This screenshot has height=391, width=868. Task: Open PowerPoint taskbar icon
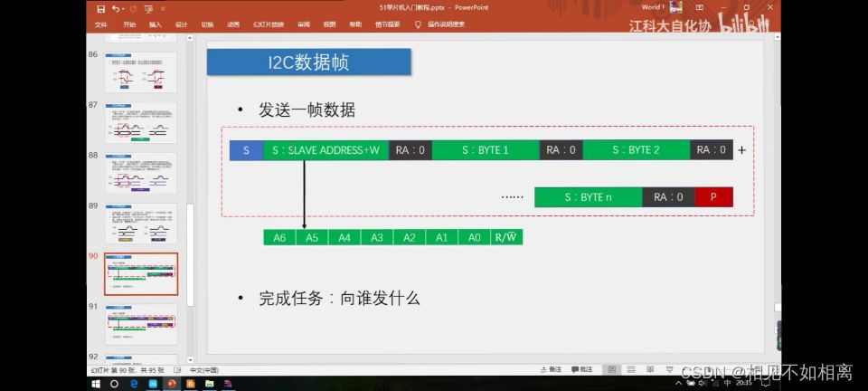tap(172, 383)
